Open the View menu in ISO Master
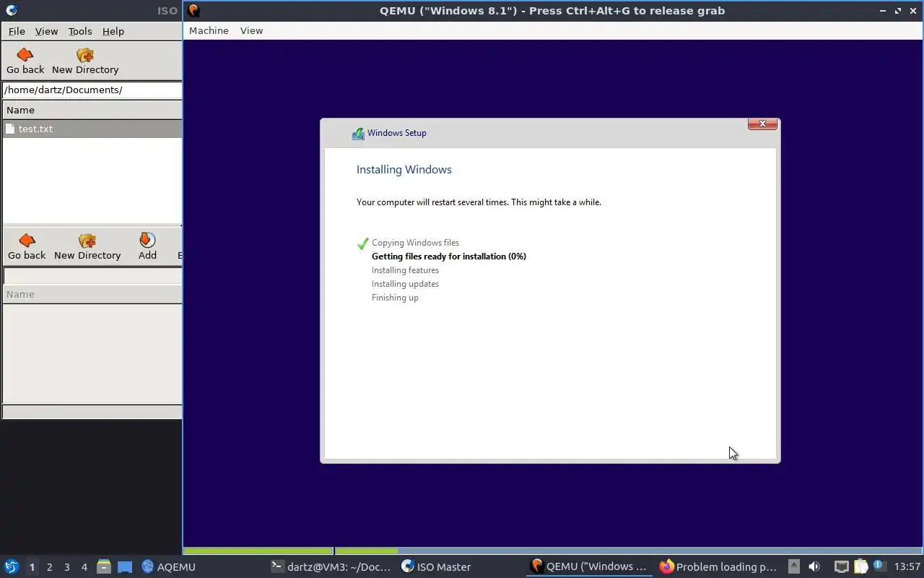This screenshot has width=924, height=578. (x=46, y=31)
